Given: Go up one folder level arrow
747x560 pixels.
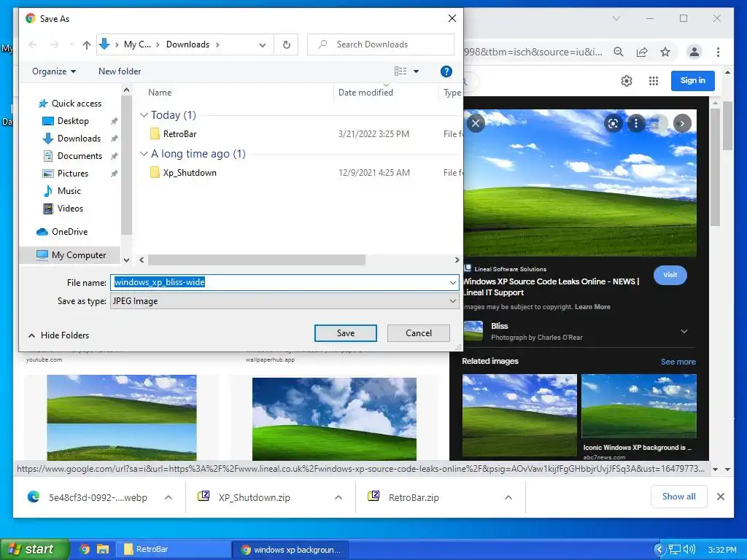Looking at the screenshot, I should pos(86,44).
